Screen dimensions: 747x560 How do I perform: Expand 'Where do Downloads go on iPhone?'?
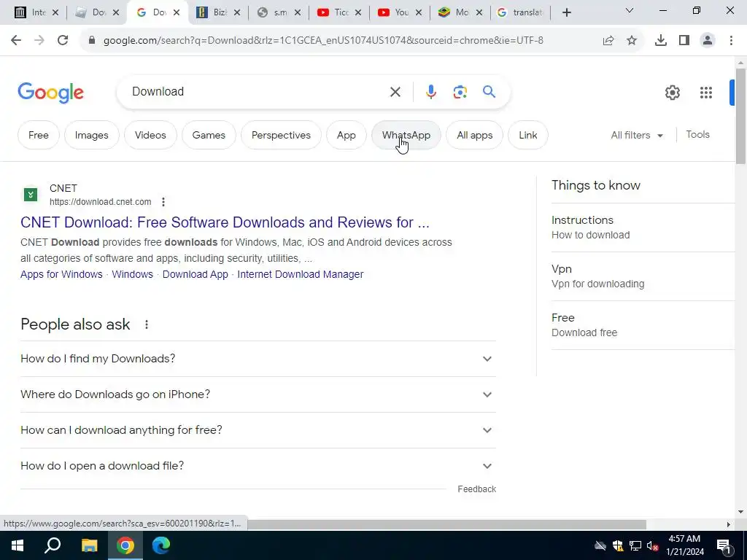pyautogui.click(x=258, y=394)
